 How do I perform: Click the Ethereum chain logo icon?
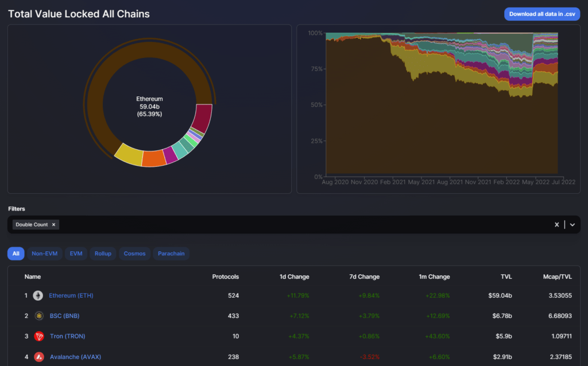click(38, 295)
